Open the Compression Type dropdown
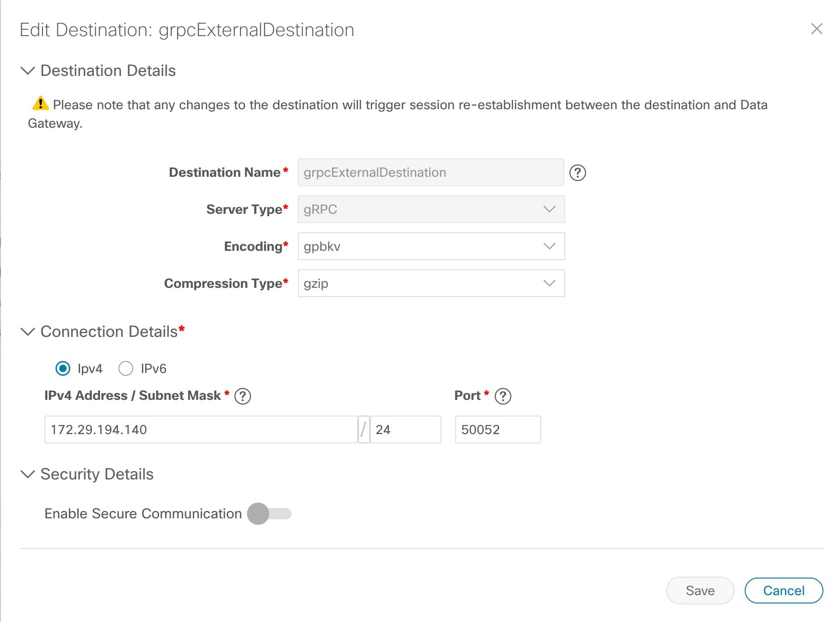Viewport: 840px width, 622px height. click(x=431, y=283)
